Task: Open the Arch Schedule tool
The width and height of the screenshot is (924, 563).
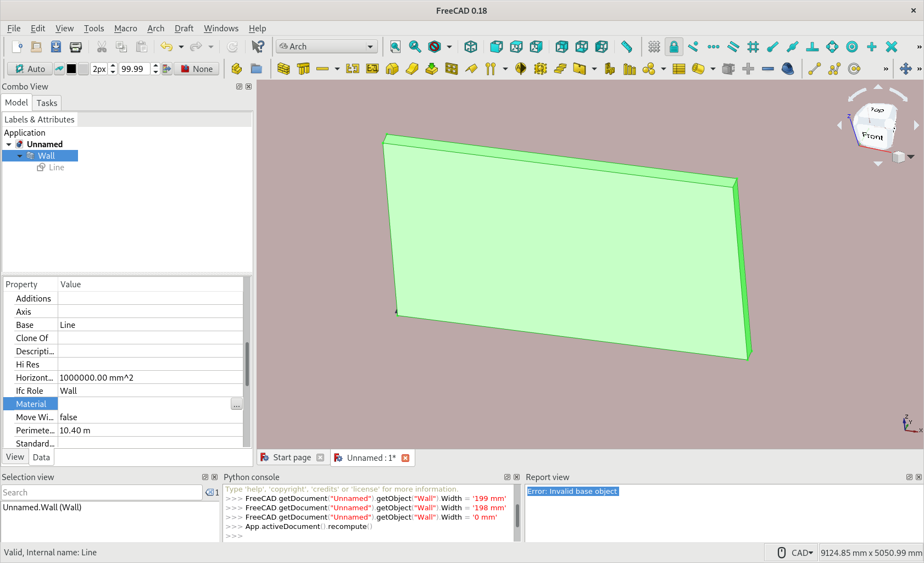Action: pyautogui.click(x=680, y=69)
